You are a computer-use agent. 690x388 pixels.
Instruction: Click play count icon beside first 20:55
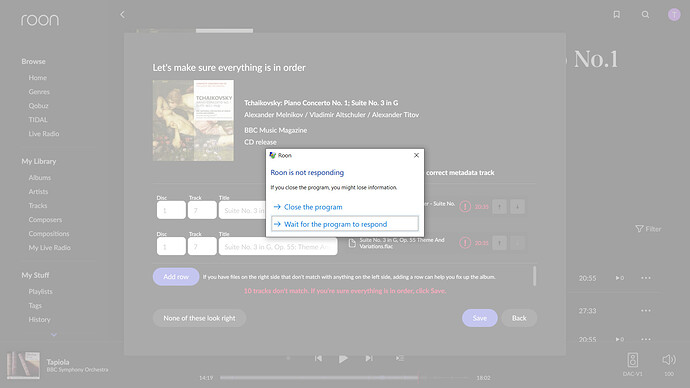(x=620, y=278)
